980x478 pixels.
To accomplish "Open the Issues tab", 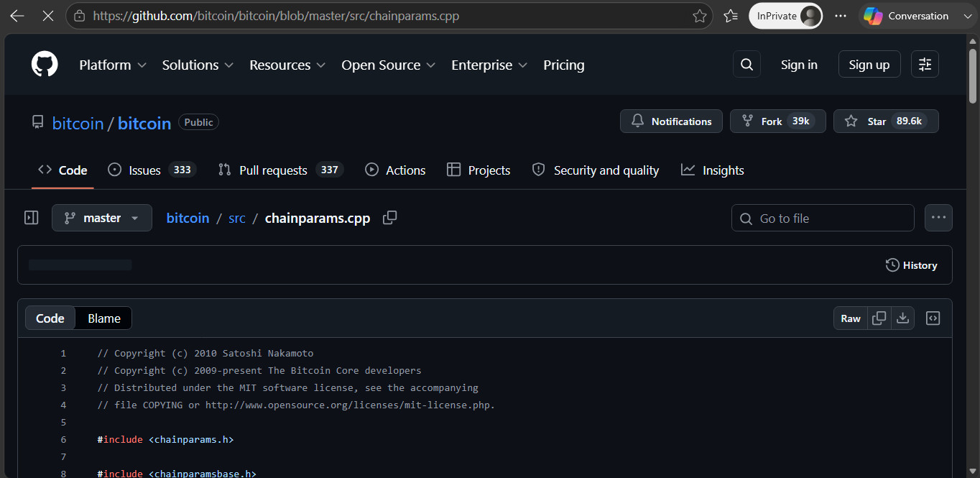I will click(152, 170).
